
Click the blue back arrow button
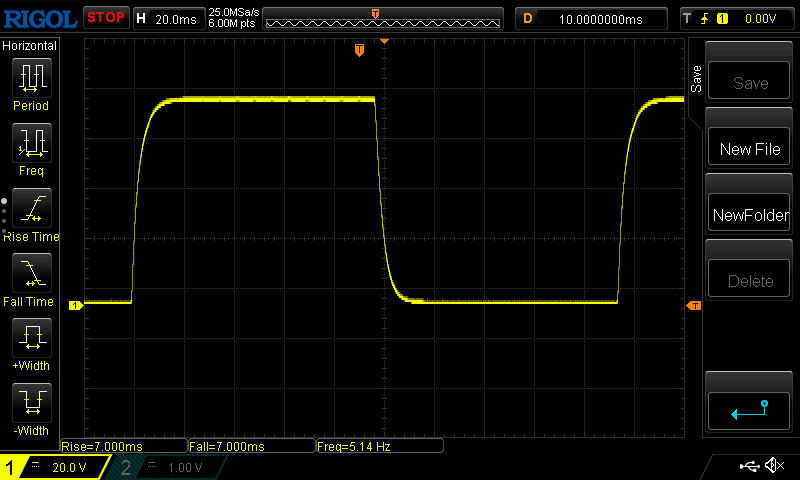(749, 410)
